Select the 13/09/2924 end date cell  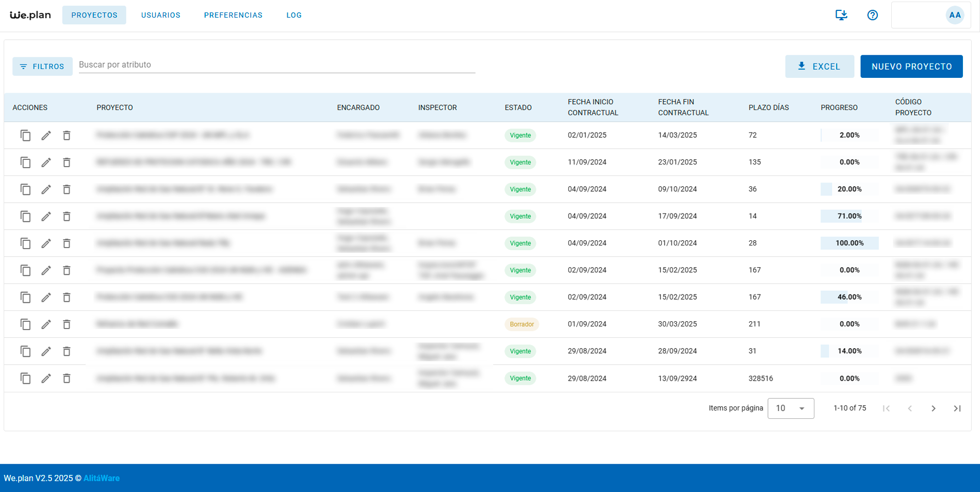677,379
